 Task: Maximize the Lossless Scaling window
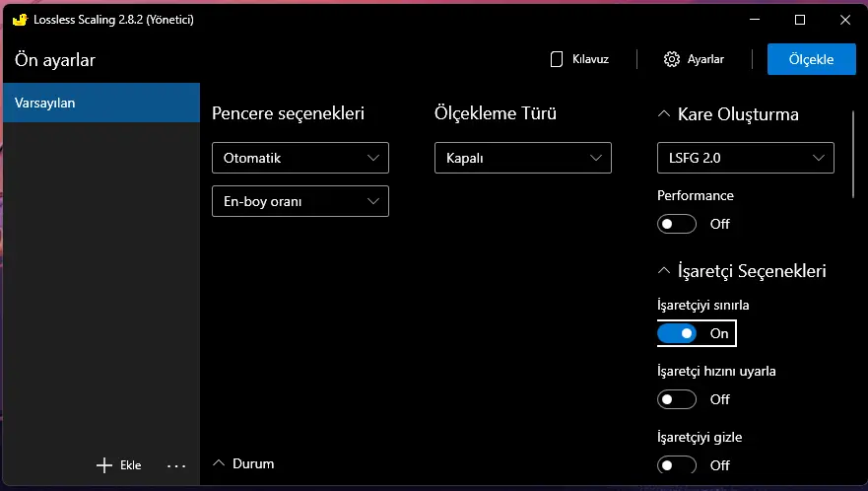tap(800, 20)
